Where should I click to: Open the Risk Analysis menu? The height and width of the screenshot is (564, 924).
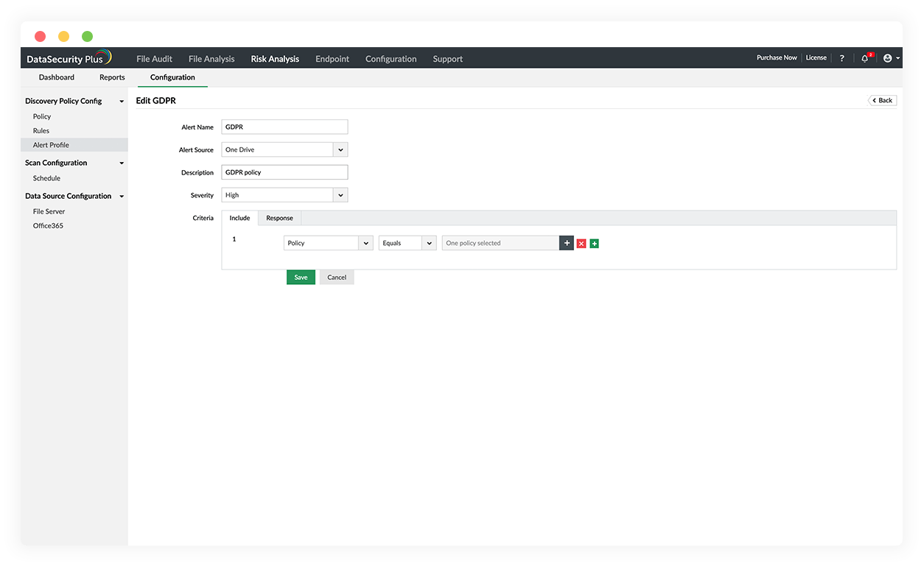pyautogui.click(x=275, y=59)
